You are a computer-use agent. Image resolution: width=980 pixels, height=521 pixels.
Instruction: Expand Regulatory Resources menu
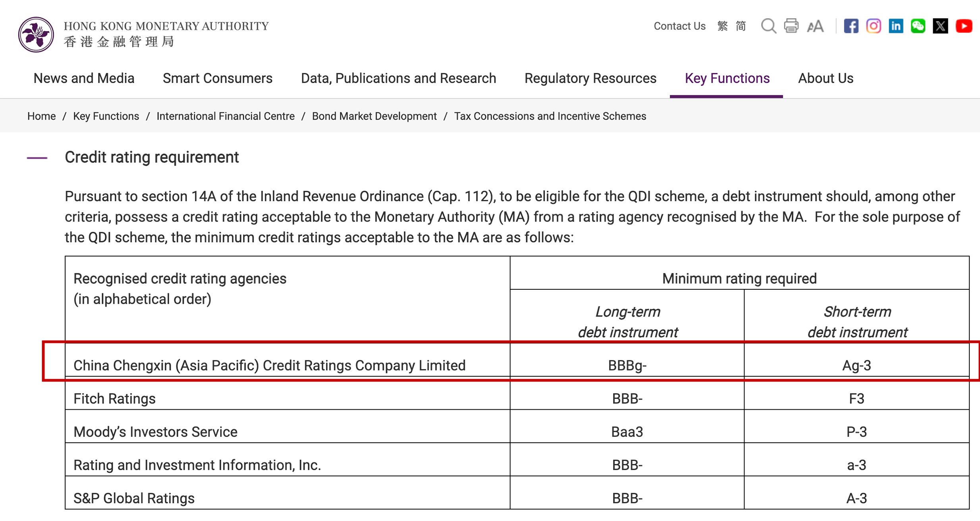tap(590, 78)
